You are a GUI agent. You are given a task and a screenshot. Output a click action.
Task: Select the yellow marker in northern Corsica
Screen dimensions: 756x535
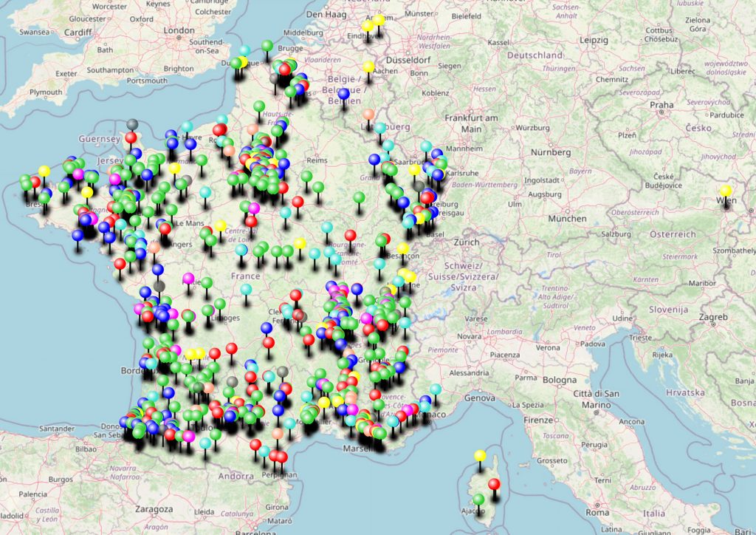(x=480, y=455)
